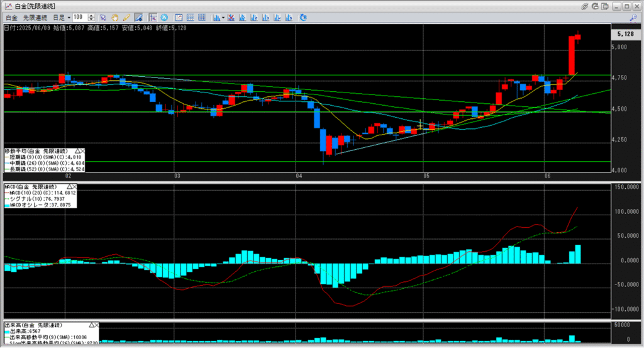Select the pencil drawing tool
Image resolution: width=644 pixels, height=348 pixels.
click(x=126, y=17)
